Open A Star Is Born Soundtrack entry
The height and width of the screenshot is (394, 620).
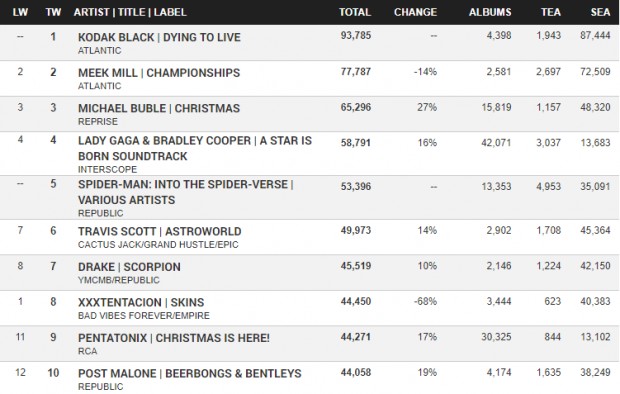pyautogui.click(x=195, y=148)
